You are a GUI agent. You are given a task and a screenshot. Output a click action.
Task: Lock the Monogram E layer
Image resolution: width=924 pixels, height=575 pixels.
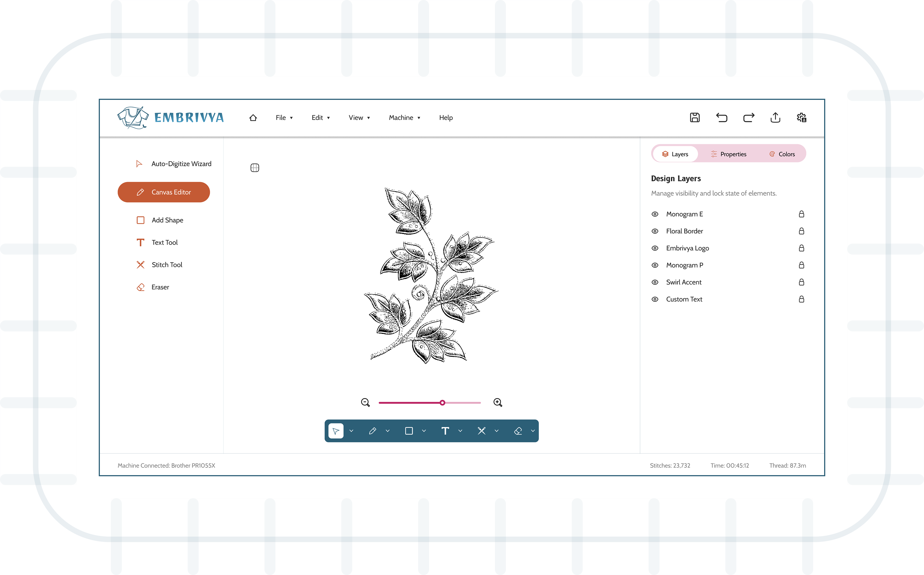(801, 214)
